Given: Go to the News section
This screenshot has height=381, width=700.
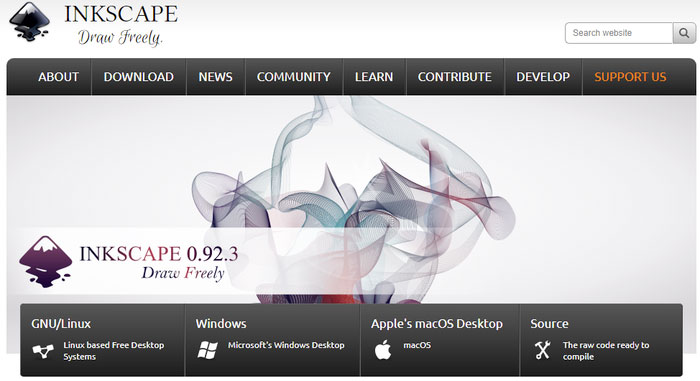Looking at the screenshot, I should pos(216,77).
